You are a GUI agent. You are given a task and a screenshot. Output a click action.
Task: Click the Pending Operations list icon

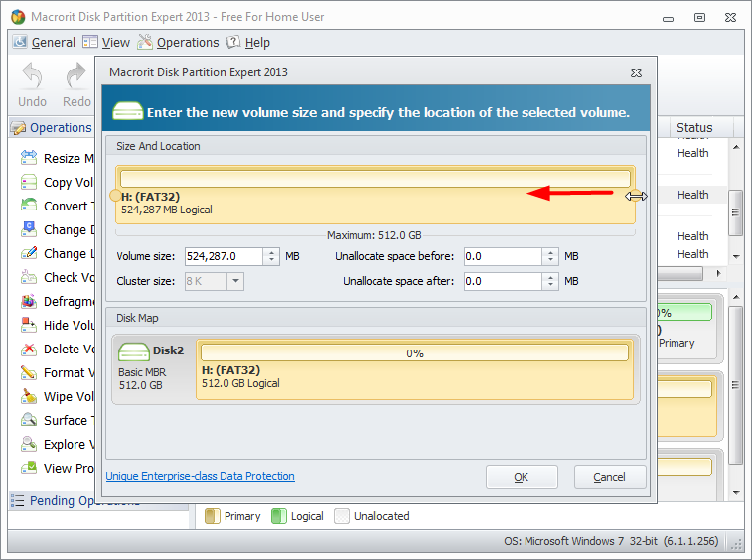click(x=17, y=500)
